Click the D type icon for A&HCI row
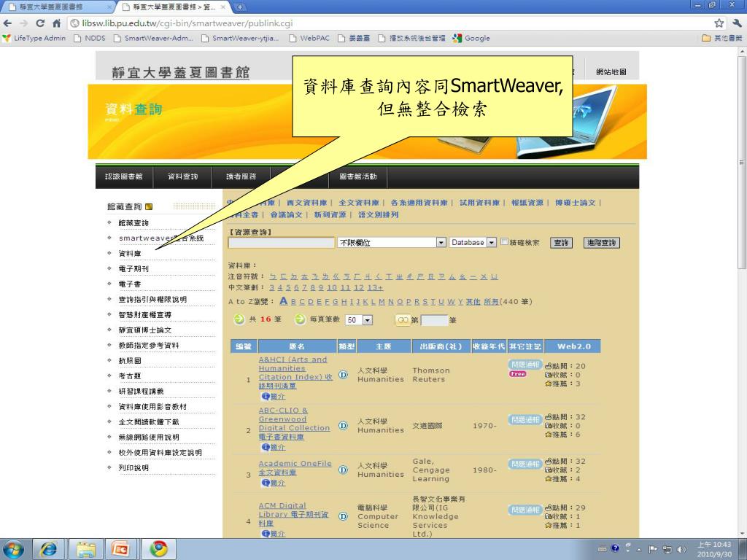 [343, 375]
